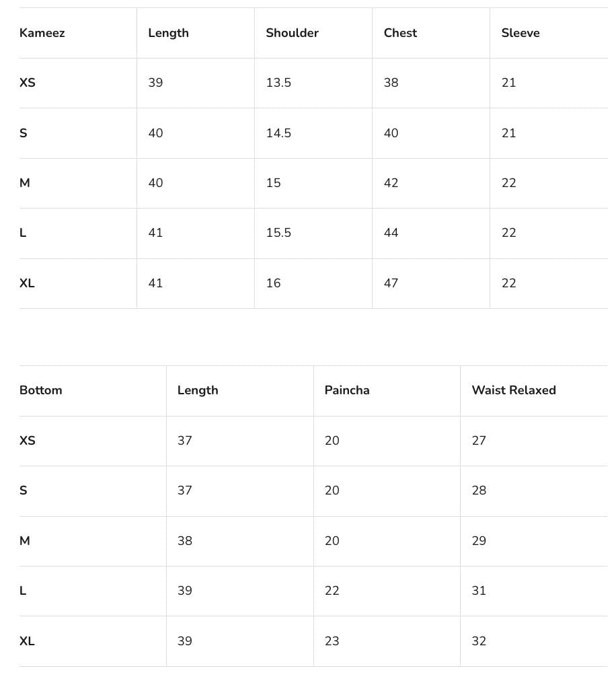Select the Bottom XL paincha value 23
This screenshot has height=689, width=616.
coord(332,641)
